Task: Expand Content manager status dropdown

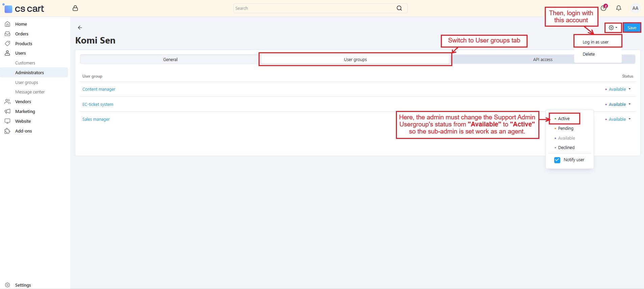Action: [x=619, y=89]
